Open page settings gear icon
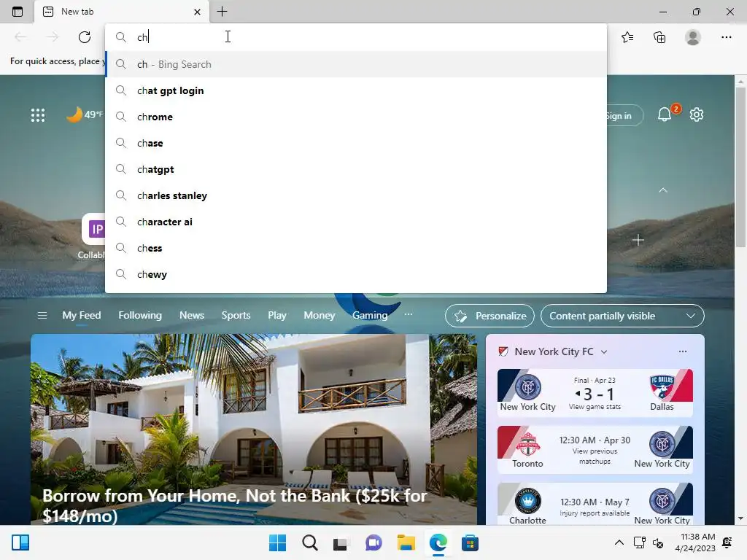This screenshot has width=747, height=560. tap(697, 114)
